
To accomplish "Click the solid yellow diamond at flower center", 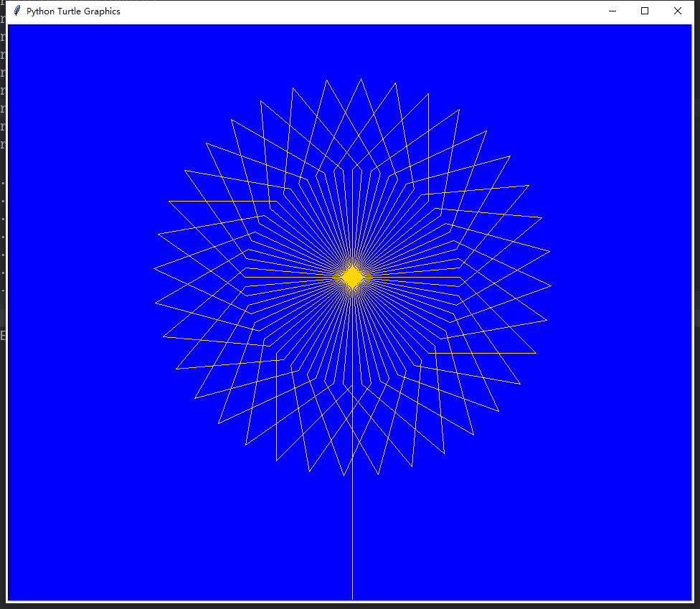I will [351, 276].
